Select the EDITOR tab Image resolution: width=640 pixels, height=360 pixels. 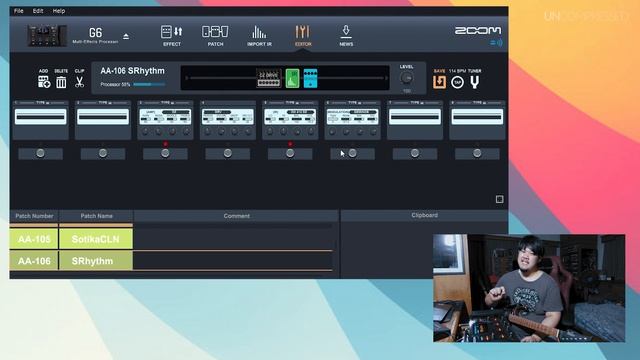(x=303, y=36)
